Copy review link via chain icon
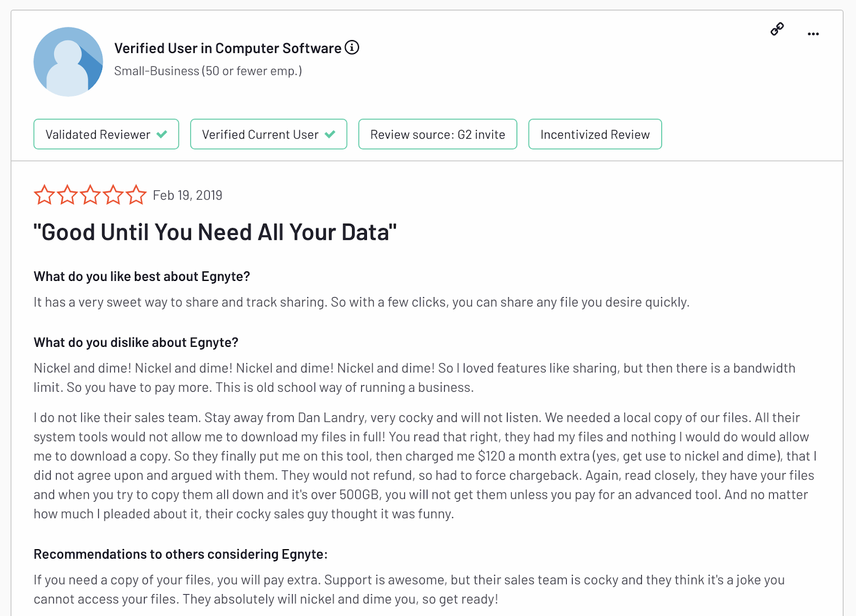Image resolution: width=856 pixels, height=616 pixels. (x=777, y=29)
